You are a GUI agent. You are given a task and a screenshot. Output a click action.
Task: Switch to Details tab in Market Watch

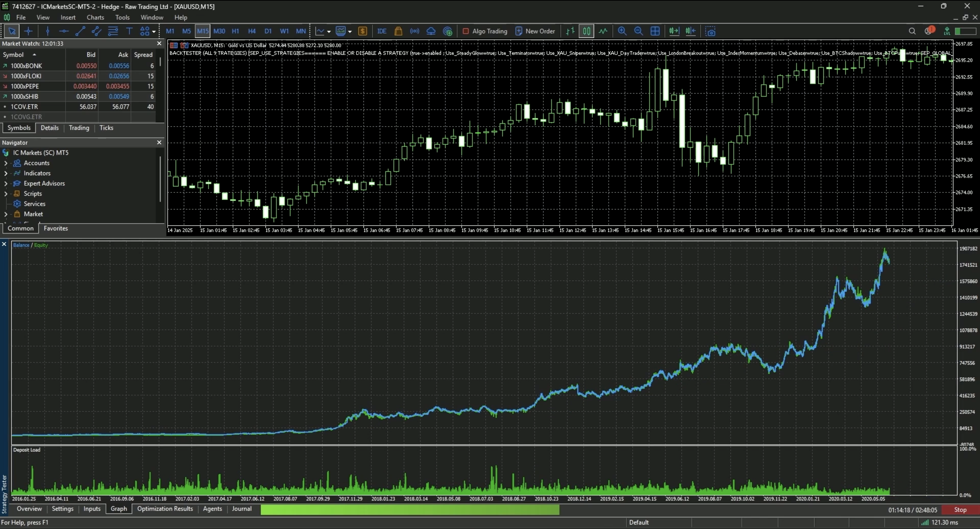coord(50,128)
